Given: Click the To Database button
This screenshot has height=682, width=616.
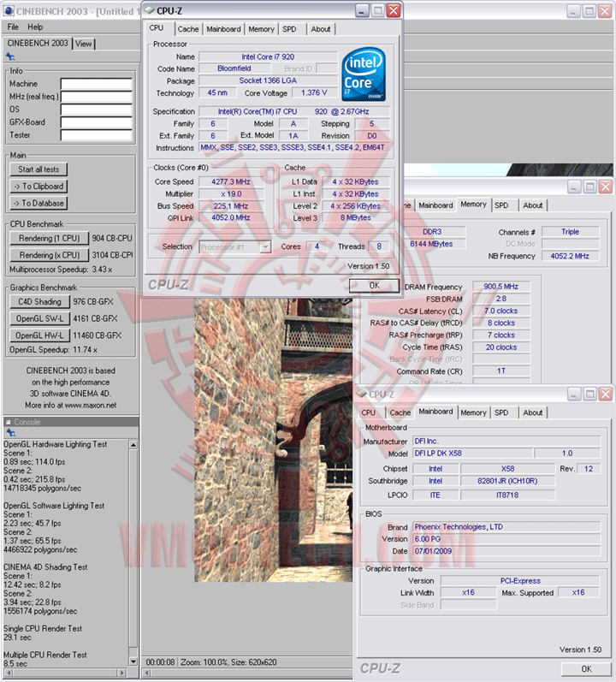Looking at the screenshot, I should pyautogui.click(x=38, y=203).
